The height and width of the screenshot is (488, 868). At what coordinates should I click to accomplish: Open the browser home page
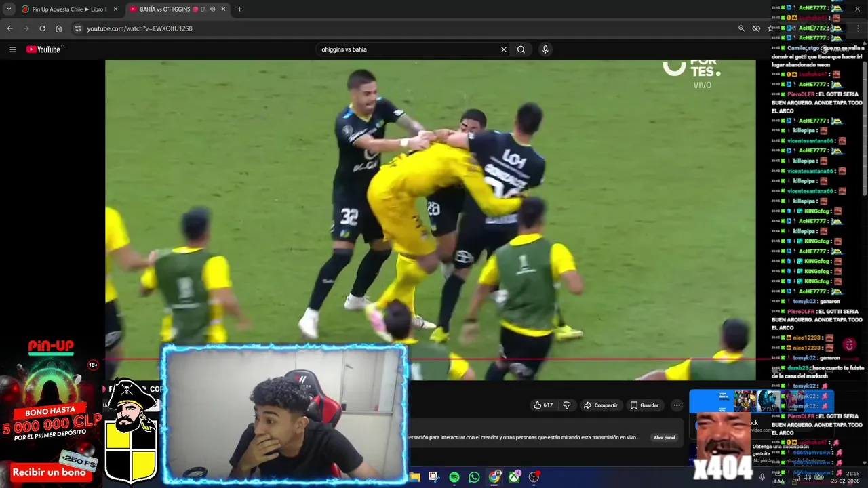pos(58,28)
